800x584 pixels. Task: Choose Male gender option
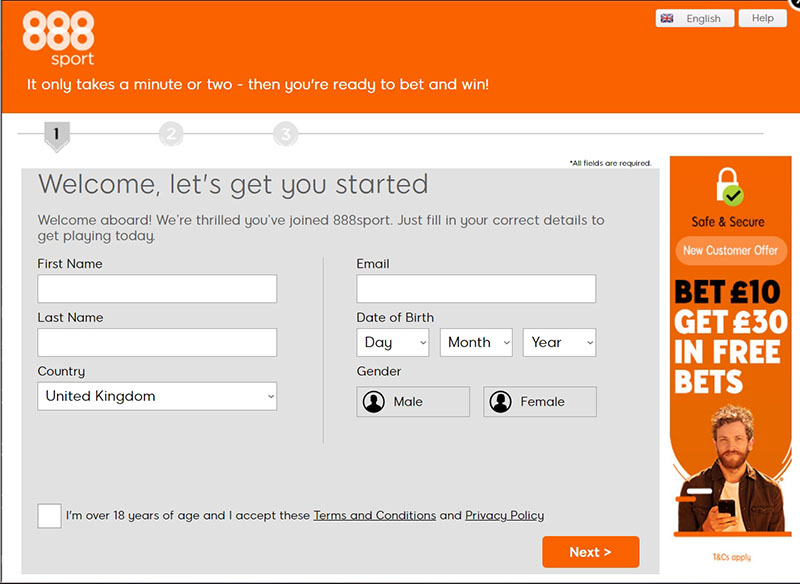pyautogui.click(x=413, y=402)
